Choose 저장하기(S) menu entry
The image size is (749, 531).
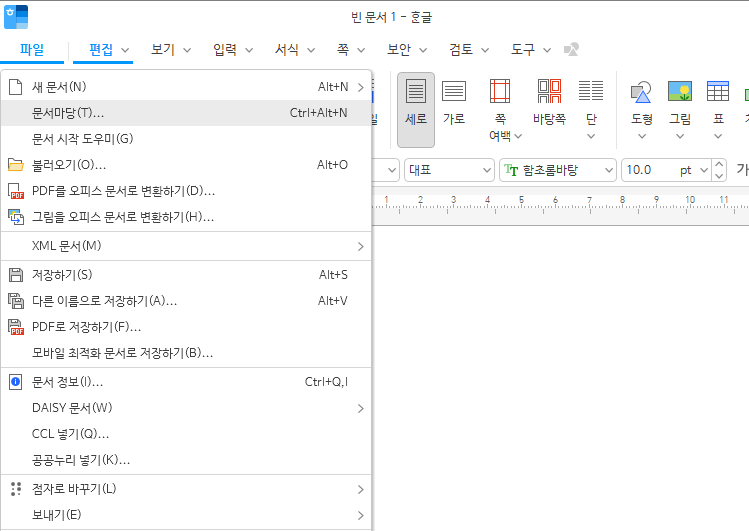[x=186, y=275]
